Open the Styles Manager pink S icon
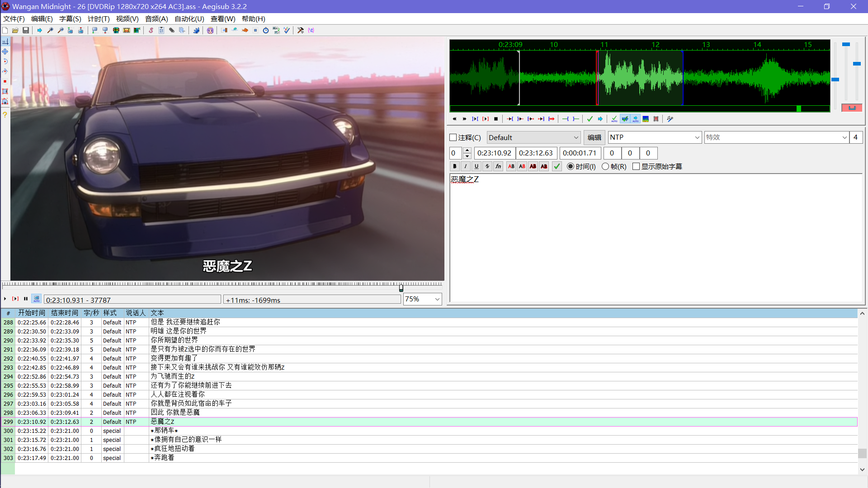Screen dimensions: 868x488 [x=151, y=30]
